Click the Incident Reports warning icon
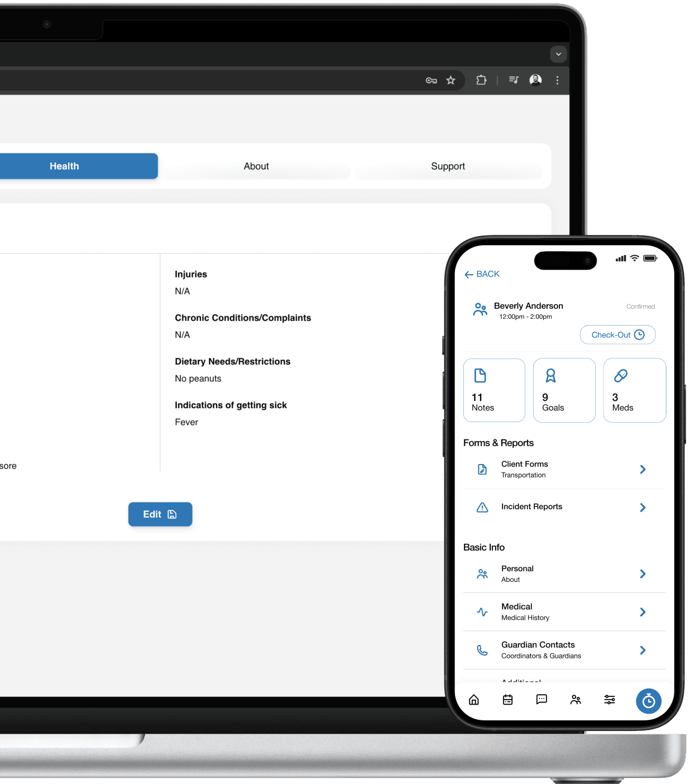 (x=482, y=508)
